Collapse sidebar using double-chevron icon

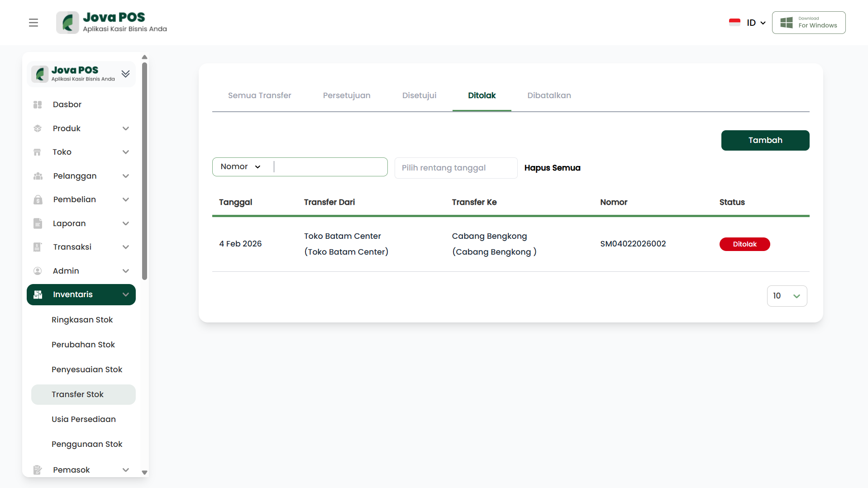(125, 74)
